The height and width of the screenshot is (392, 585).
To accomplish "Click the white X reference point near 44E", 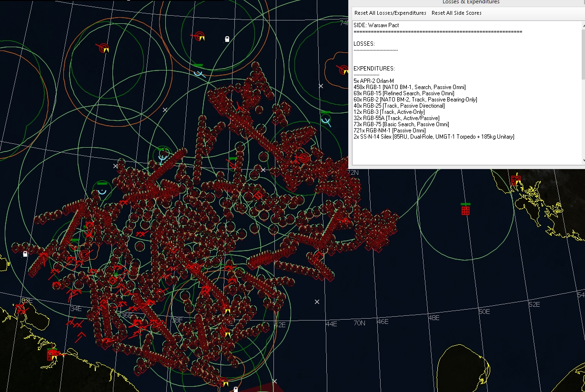I will coord(317,302).
